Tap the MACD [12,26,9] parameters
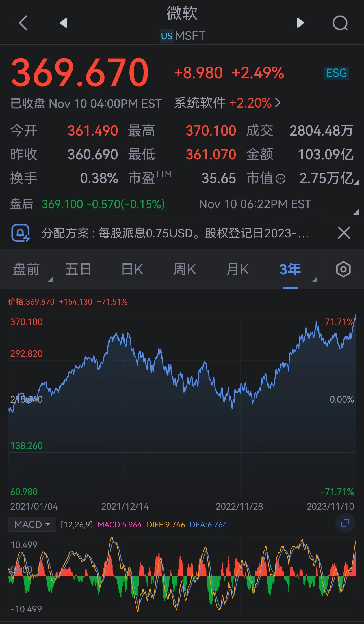Screen dimensions: 364x624 pyautogui.click(x=77, y=525)
